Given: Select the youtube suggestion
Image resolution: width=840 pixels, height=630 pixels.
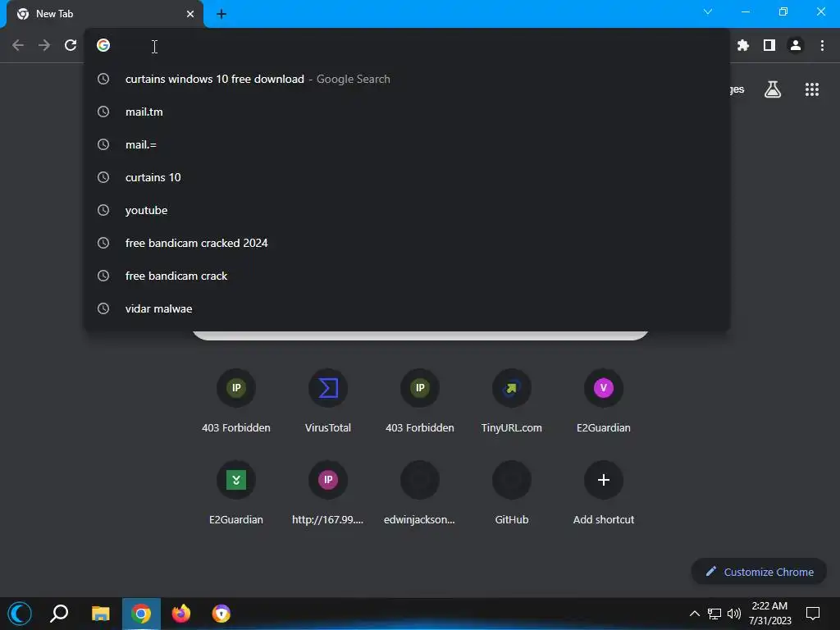Looking at the screenshot, I should [407, 210].
